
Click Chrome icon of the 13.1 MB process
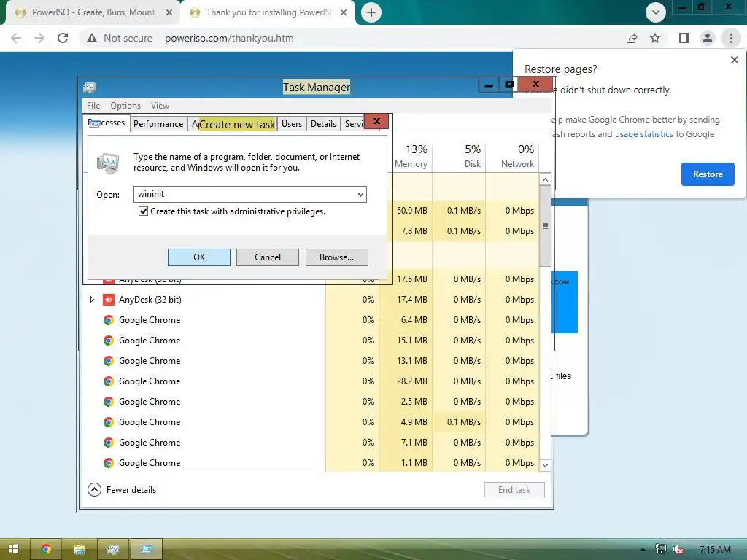pyautogui.click(x=109, y=361)
